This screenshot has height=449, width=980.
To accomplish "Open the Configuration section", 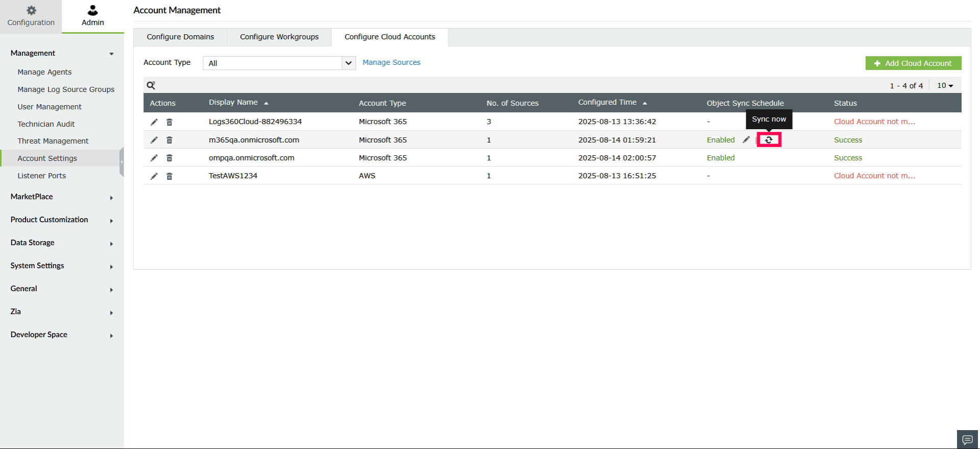I will coord(31,16).
